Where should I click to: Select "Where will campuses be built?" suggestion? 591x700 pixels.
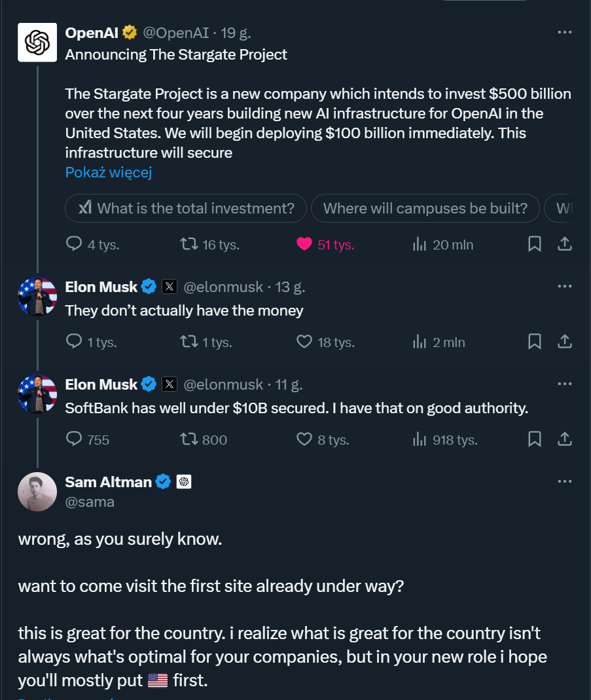(425, 208)
